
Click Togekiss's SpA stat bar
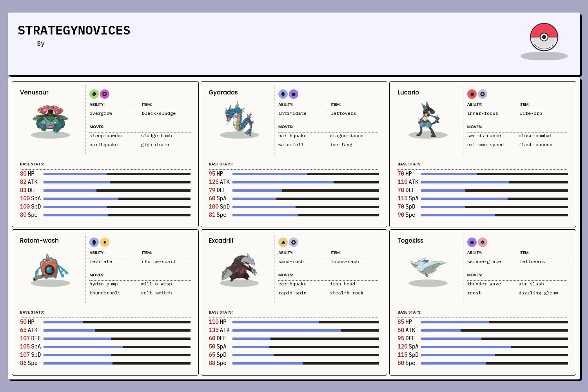(x=494, y=347)
